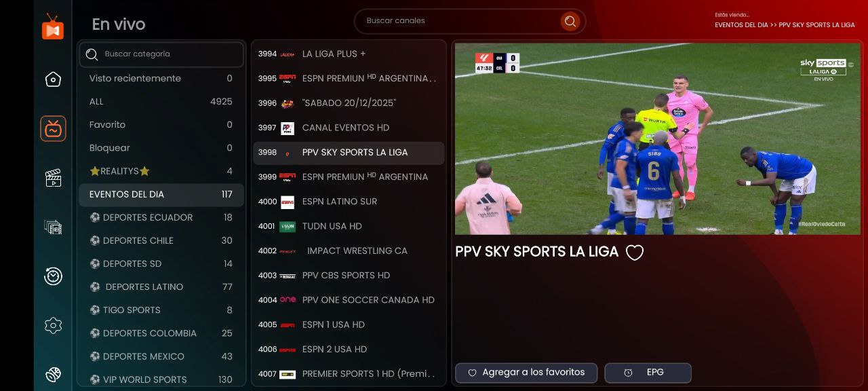Open the Series sidebar icon

53,227
